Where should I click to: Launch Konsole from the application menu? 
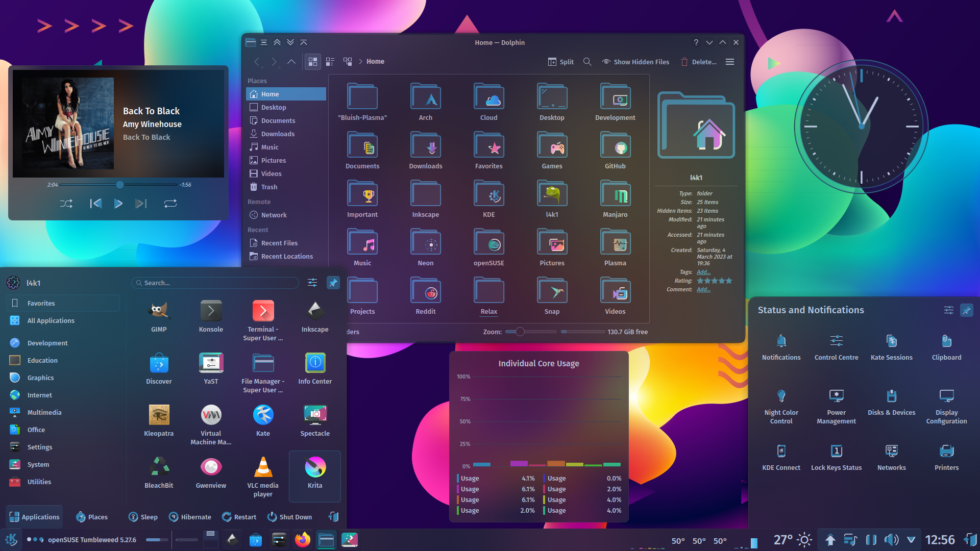(211, 316)
